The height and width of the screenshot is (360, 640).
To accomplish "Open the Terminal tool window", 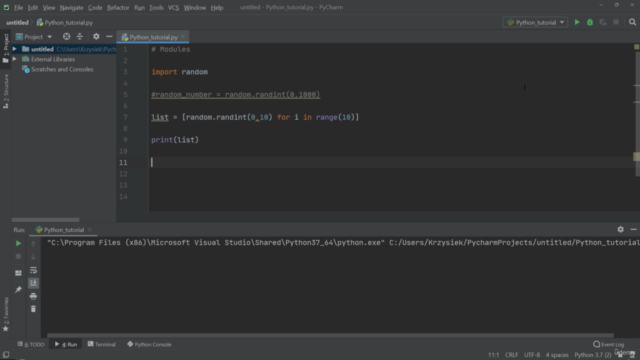I will pyautogui.click(x=102, y=344).
